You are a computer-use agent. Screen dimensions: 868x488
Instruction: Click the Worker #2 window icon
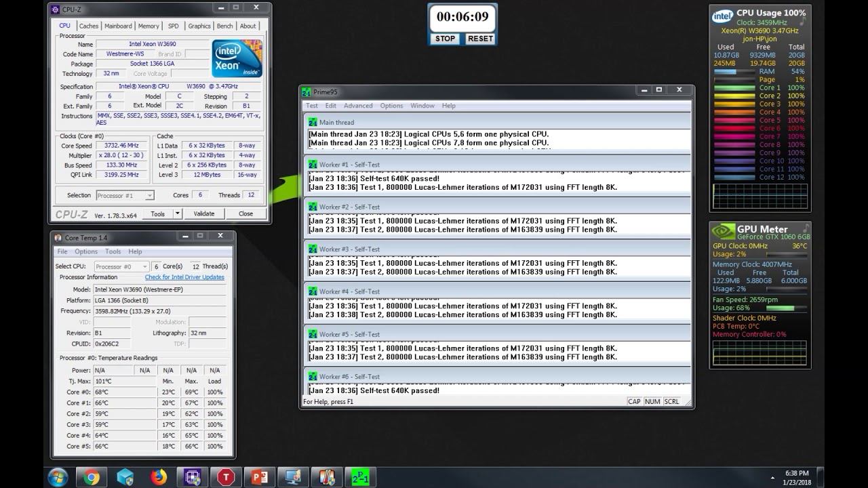313,207
